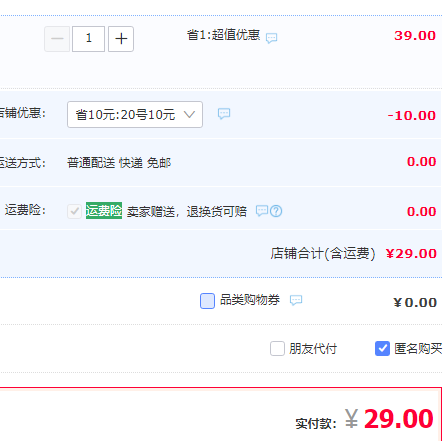Click the 普通配送 快递 免邮 delivery option
Image resolution: width=445 pixels, height=441 pixels.
(119, 163)
